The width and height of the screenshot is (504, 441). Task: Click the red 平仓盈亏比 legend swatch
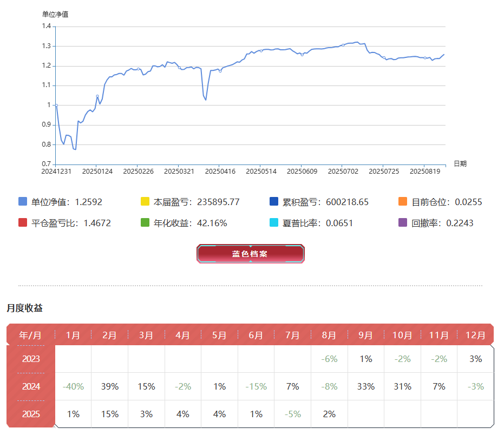23,222
